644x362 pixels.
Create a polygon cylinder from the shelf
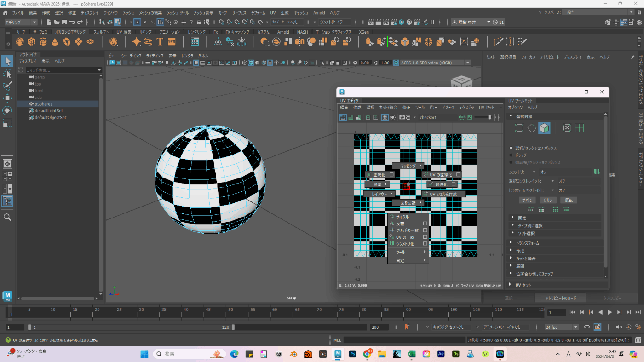43,42
